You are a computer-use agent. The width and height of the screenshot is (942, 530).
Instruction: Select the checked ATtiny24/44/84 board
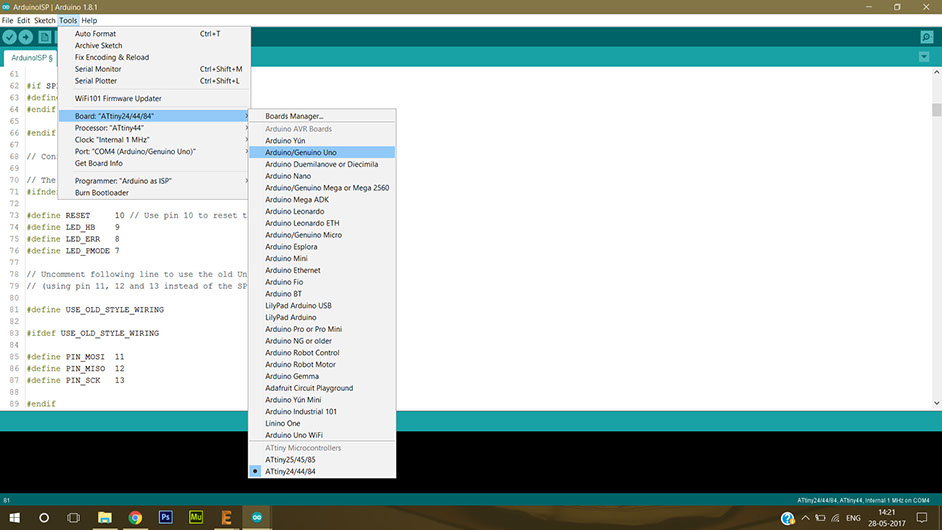tap(322, 472)
